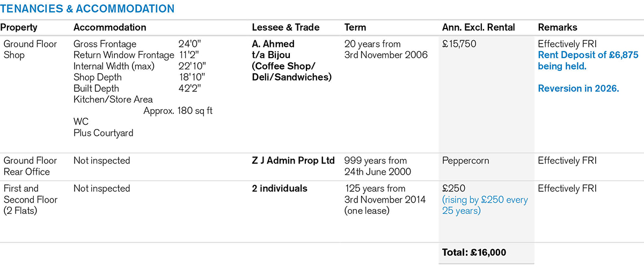Click the Tenancies & Accommodation heading
This screenshot has height=272, width=644.
coord(87,9)
